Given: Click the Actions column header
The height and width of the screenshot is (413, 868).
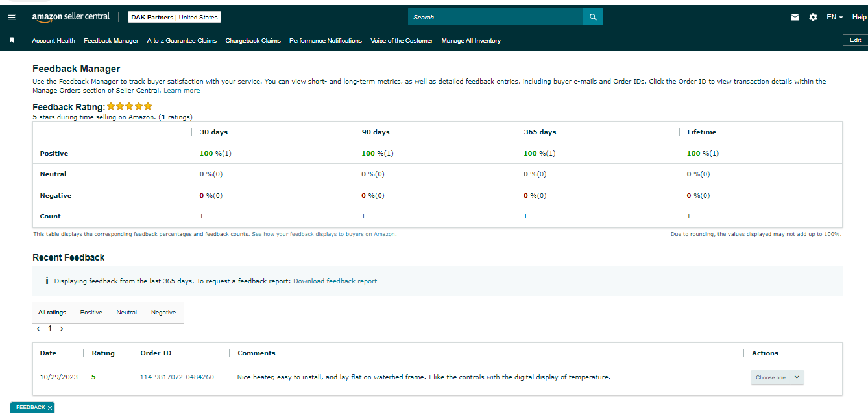Looking at the screenshot, I should tap(765, 353).
